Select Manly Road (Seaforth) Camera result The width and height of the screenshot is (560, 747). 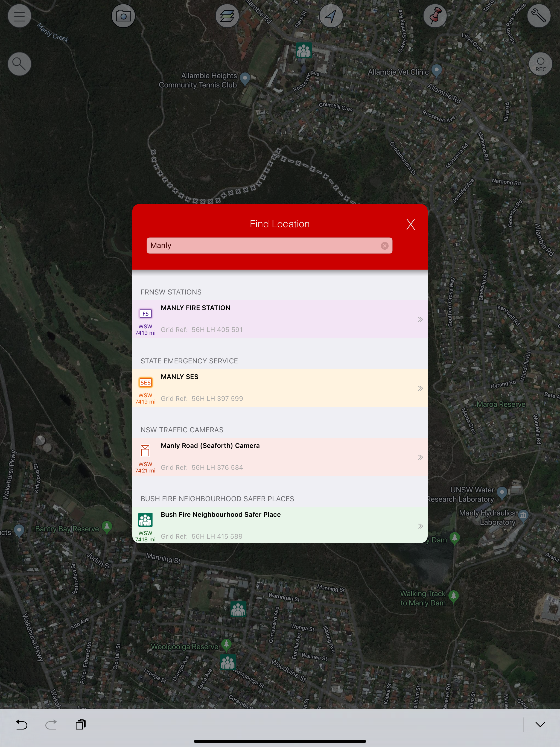click(280, 457)
